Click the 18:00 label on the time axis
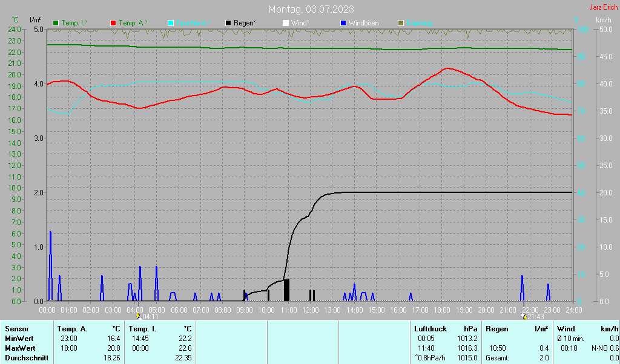The width and height of the screenshot is (620, 364). coord(442,310)
